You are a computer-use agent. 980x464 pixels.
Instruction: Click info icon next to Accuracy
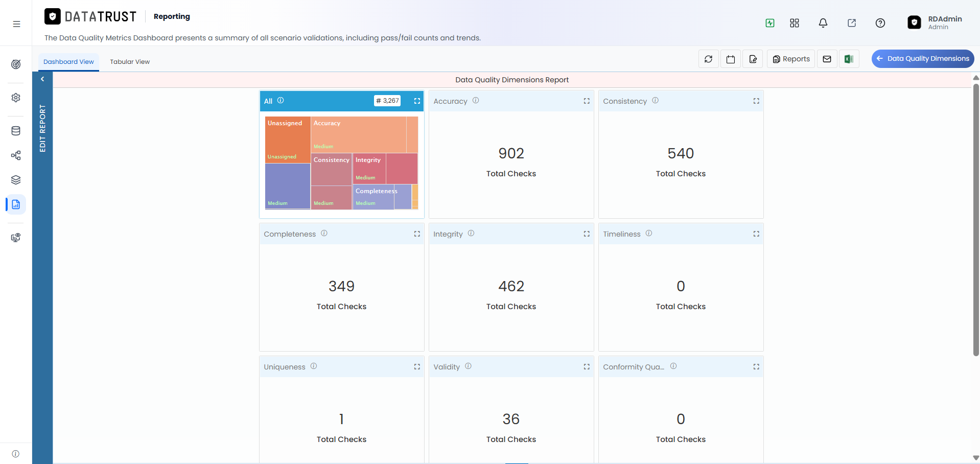476,101
